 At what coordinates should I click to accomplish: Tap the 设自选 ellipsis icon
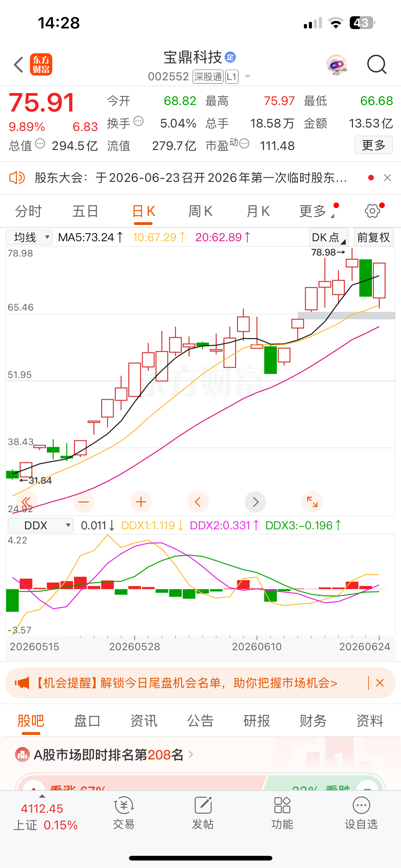pyautogui.click(x=361, y=805)
